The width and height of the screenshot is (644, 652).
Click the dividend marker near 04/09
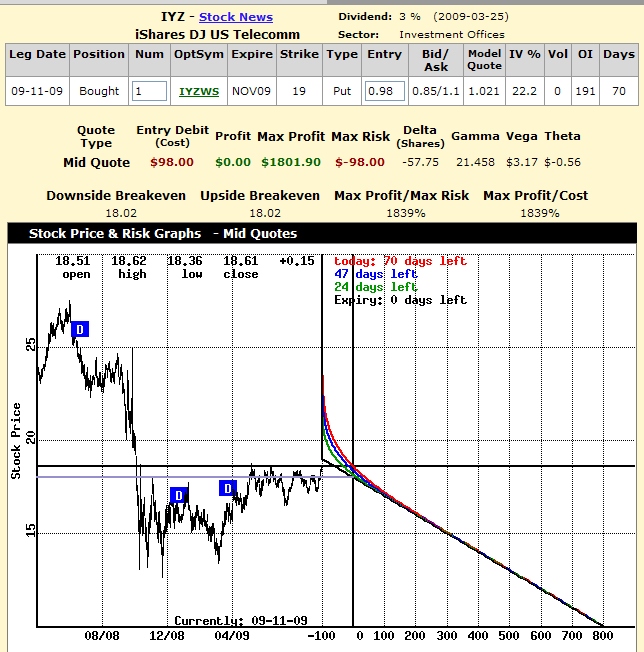tap(227, 488)
